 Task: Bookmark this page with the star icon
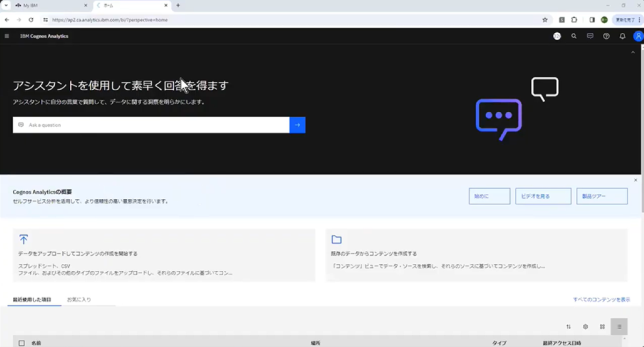point(545,20)
